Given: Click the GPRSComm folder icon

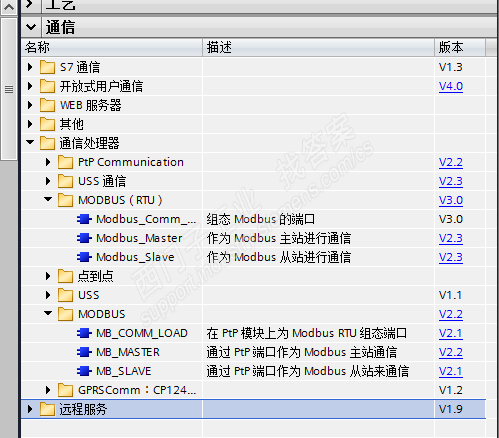Looking at the screenshot, I should (x=65, y=390).
